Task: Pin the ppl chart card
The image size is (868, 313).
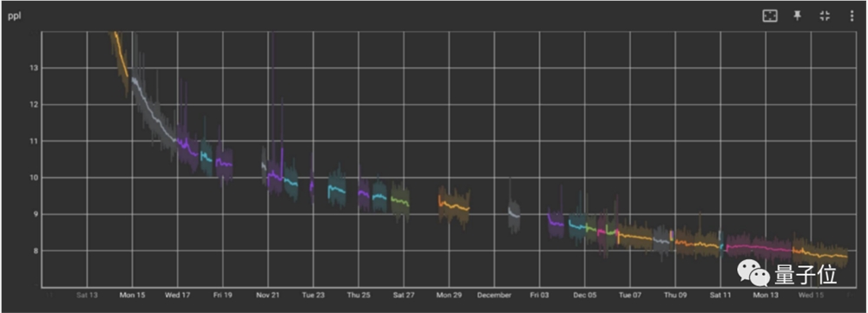Action: click(797, 16)
